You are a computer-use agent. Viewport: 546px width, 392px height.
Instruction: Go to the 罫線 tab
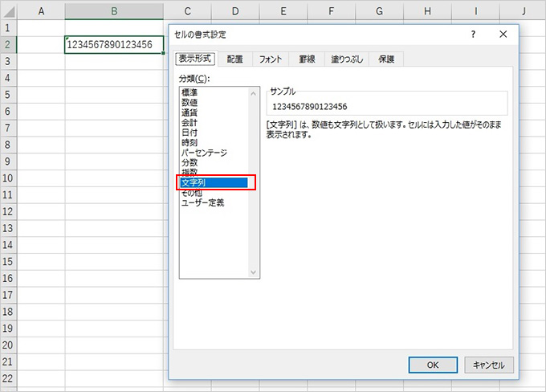(x=307, y=59)
